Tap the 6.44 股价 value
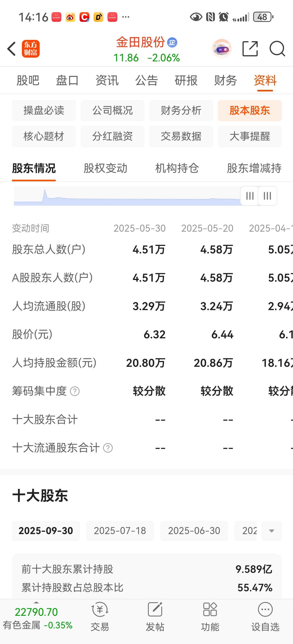Viewport: 293px width, 644px height. (222, 335)
